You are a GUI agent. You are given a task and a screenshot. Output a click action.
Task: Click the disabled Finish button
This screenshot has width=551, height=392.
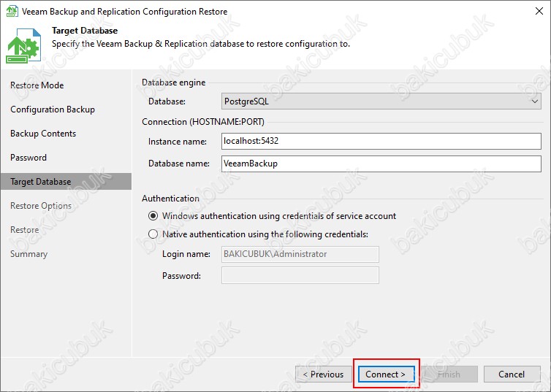(x=449, y=374)
